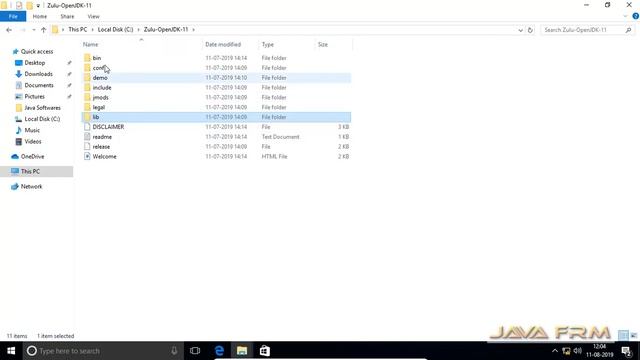The image size is (640, 360).
Task: Go up one folder level
Action: point(44,30)
